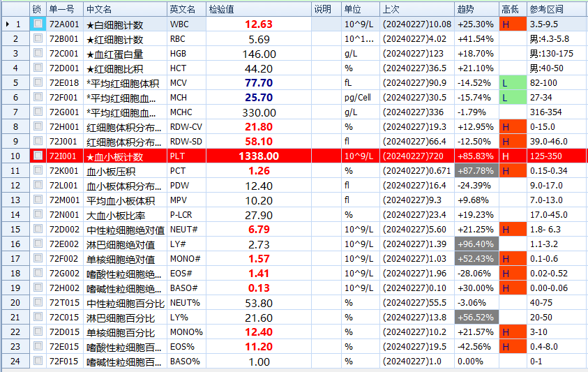Check the lock checkbox for the WBC row
588x372 pixels.
tap(38, 24)
